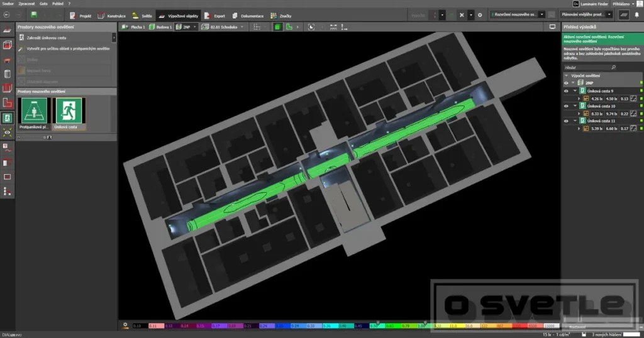Open the Zpracovat menu

click(26, 4)
